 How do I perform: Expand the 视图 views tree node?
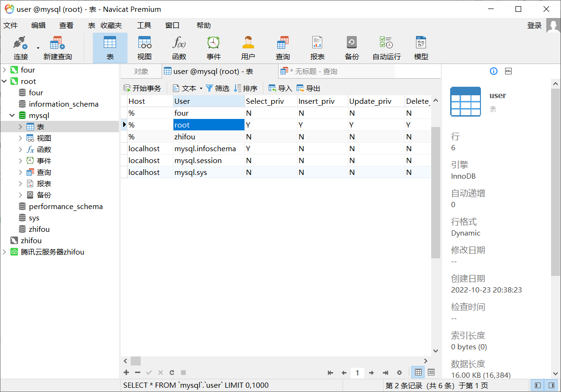pyautogui.click(x=20, y=138)
